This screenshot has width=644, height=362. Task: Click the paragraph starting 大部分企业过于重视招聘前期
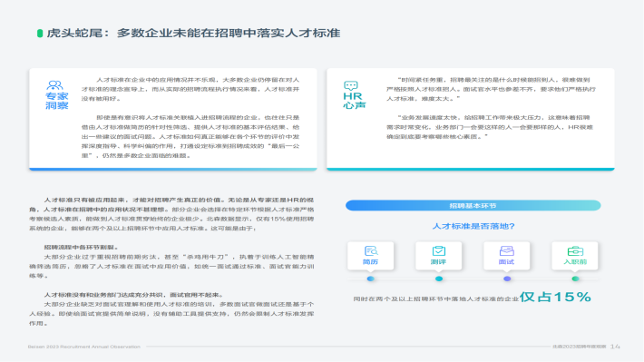(x=171, y=266)
